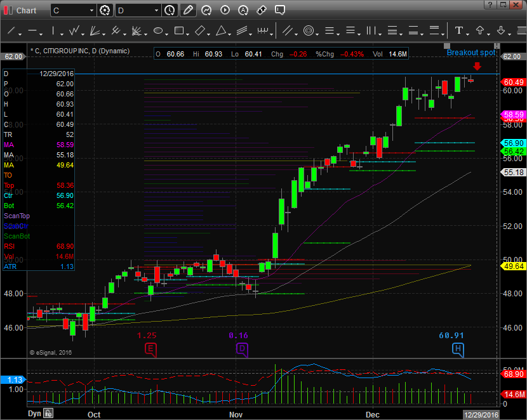Expand the horizontal line tool options arrow
527x420 pixels.
[x=41, y=34]
